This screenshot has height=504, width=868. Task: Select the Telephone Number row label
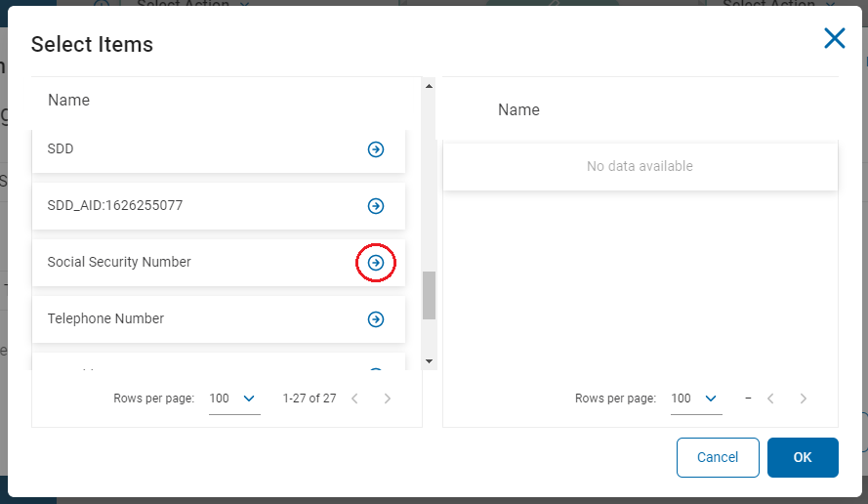click(x=105, y=318)
